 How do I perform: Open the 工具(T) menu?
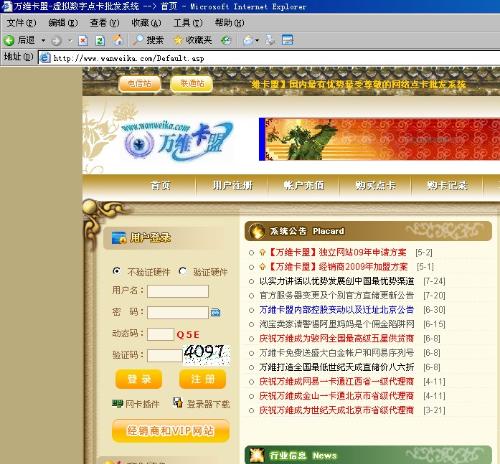click(188, 23)
